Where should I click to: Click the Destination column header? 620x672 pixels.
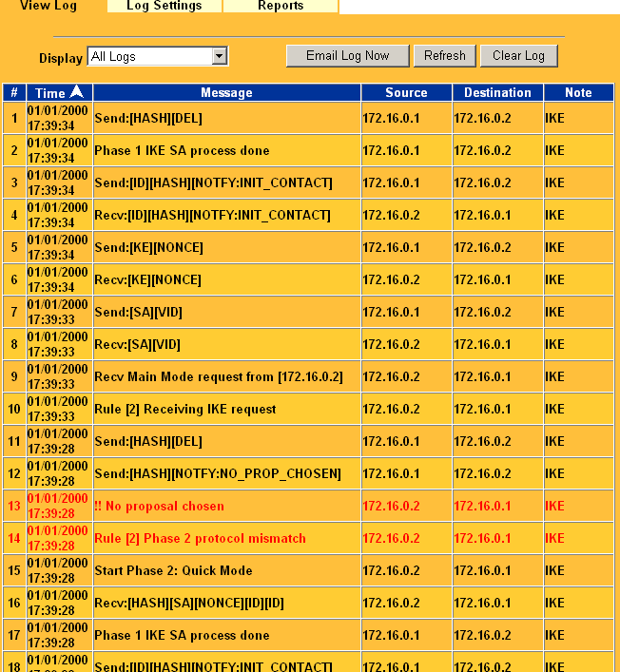[497, 92]
